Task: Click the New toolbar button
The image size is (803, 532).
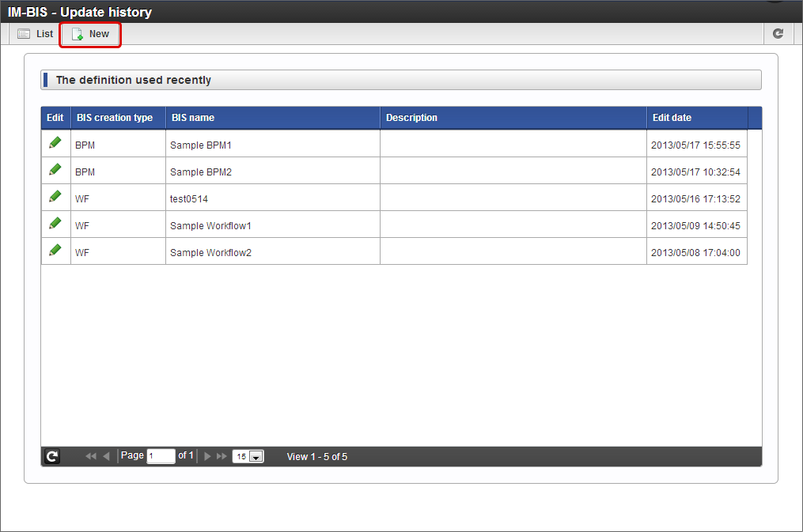Action: [90, 34]
